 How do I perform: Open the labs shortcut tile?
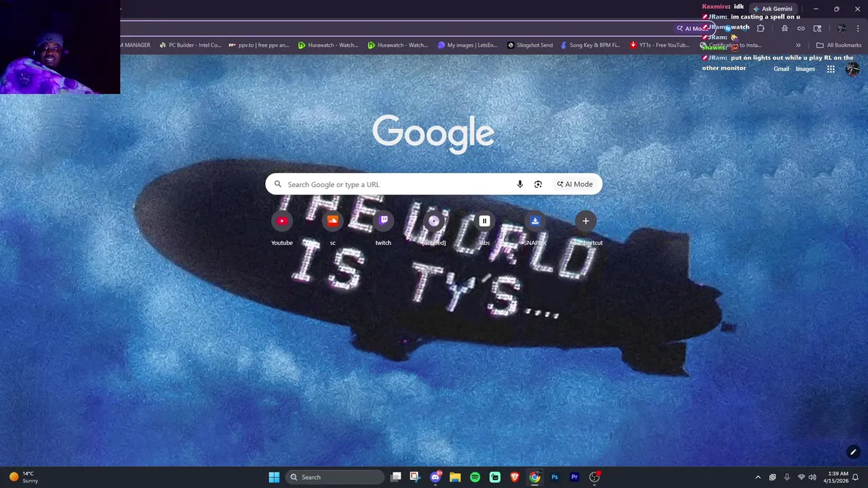coord(484,229)
